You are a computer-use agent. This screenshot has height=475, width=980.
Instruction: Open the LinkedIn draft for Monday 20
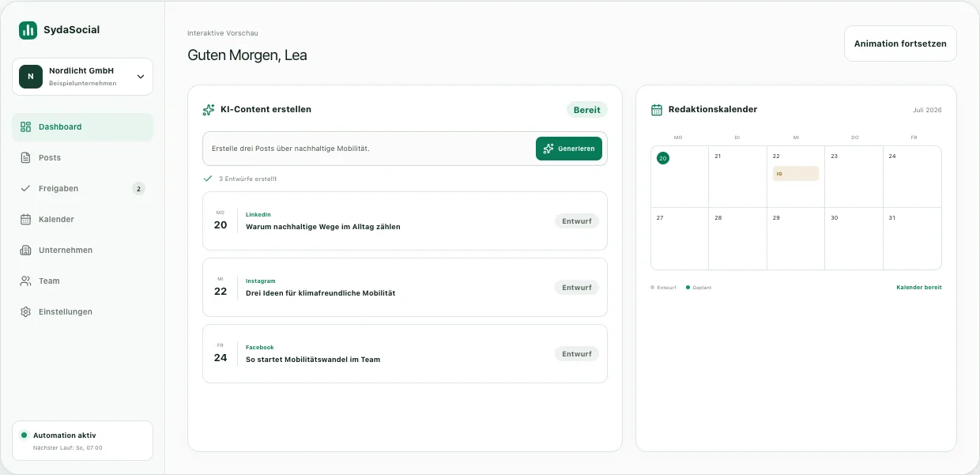click(x=405, y=221)
